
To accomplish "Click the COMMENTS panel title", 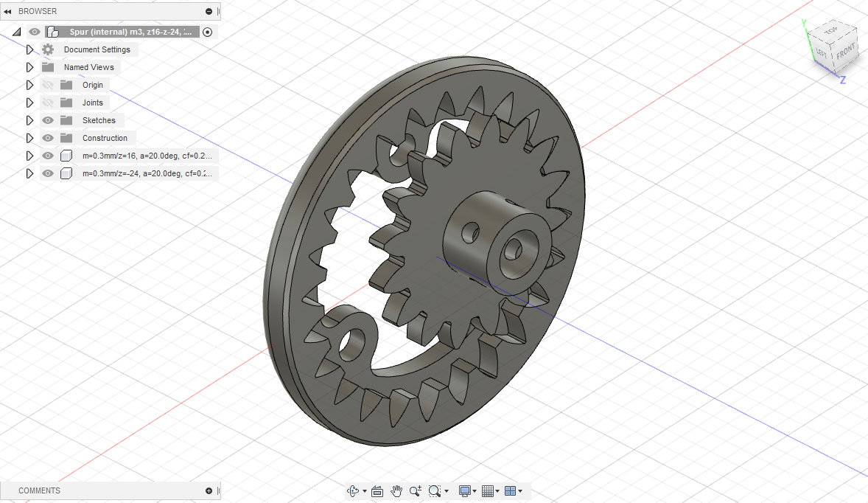I will (39, 490).
